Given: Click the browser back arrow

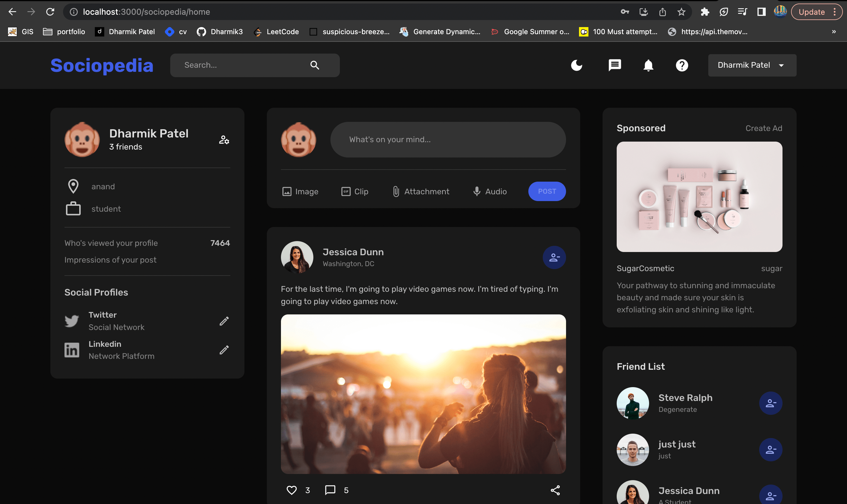Looking at the screenshot, I should (x=12, y=12).
